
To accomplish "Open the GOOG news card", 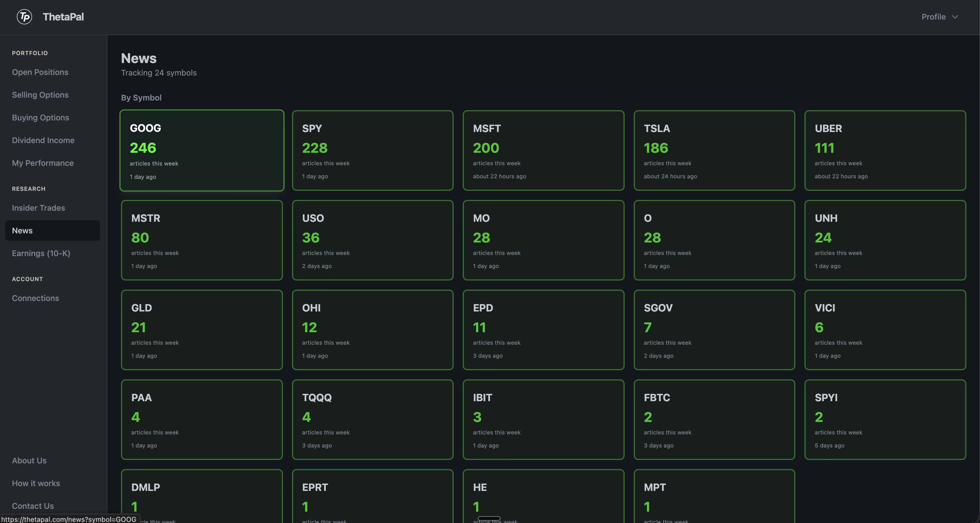I will point(202,150).
